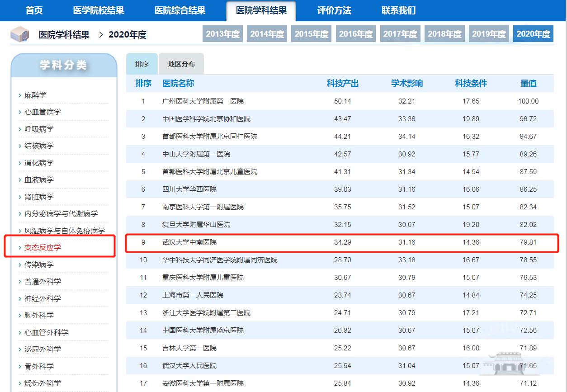Go to 医院综合结果 page
This screenshot has width=567, height=392.
point(180,10)
